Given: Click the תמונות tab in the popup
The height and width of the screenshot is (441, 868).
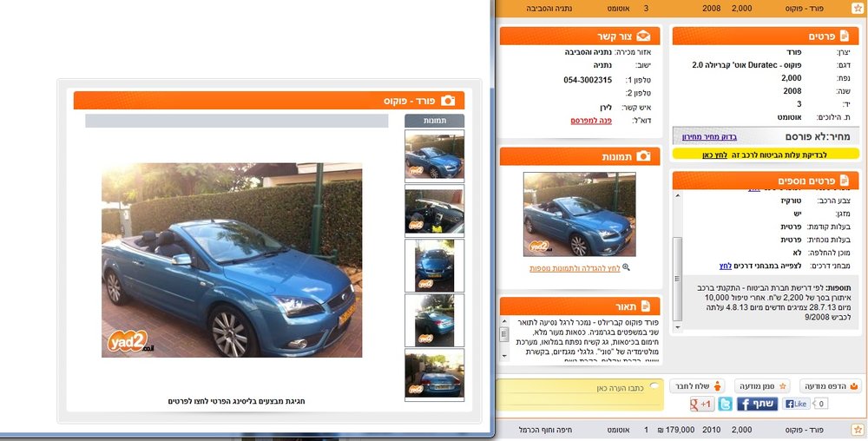Looking at the screenshot, I should pyautogui.click(x=435, y=121).
